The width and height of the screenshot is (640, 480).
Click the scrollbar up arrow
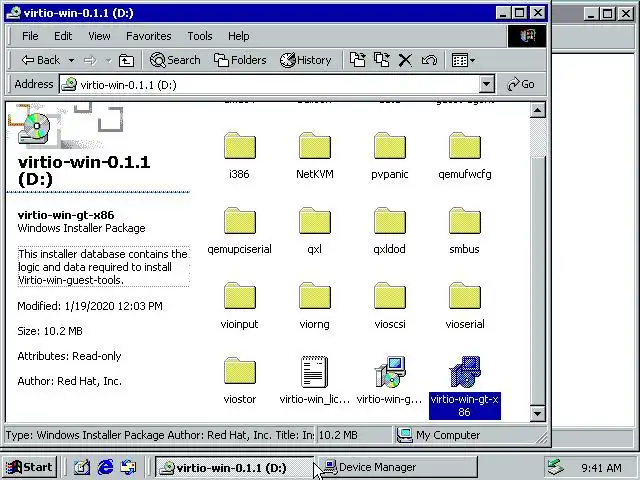point(538,110)
